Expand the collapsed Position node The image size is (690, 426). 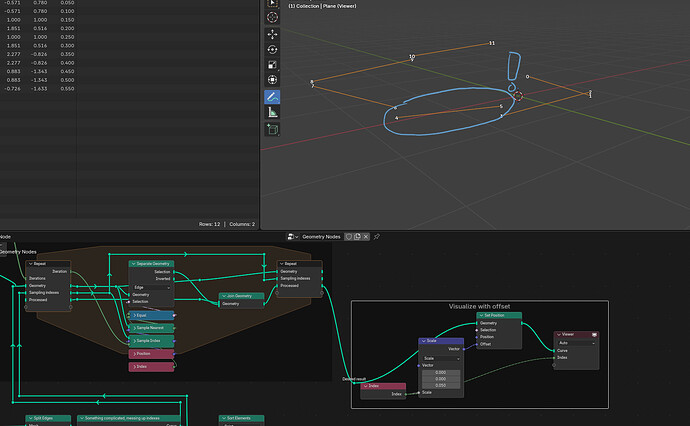pos(134,353)
